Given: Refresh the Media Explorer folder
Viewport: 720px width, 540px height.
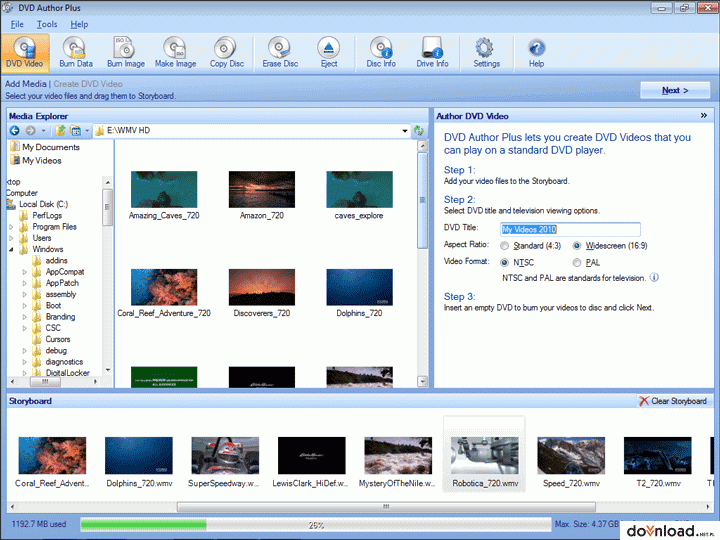Looking at the screenshot, I should pos(419,131).
